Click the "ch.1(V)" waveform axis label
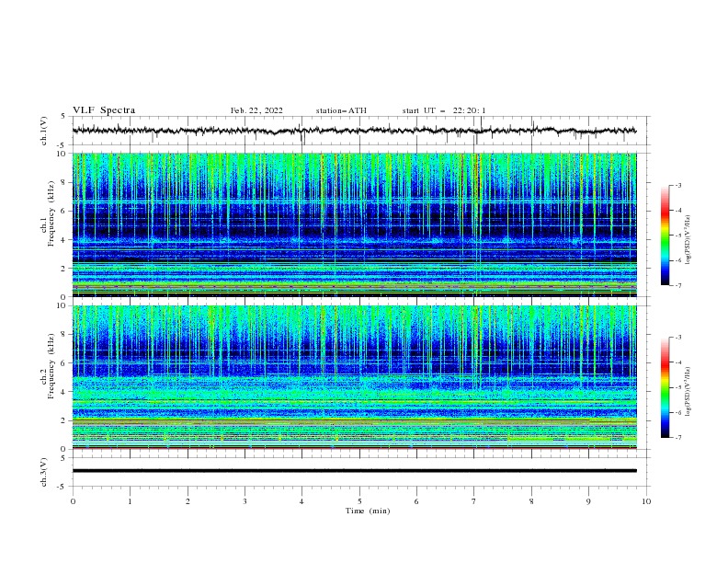 coord(44,131)
